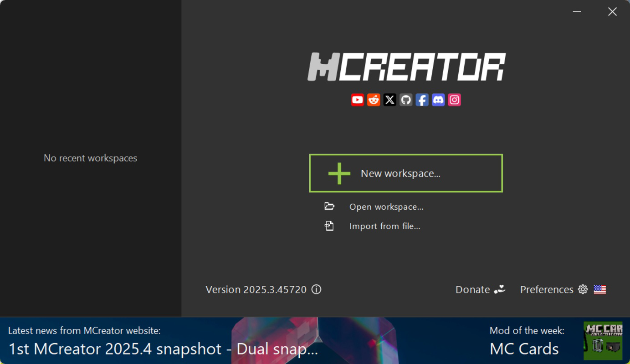Click the import file icon
This screenshot has width=630, height=364.
[x=329, y=226]
